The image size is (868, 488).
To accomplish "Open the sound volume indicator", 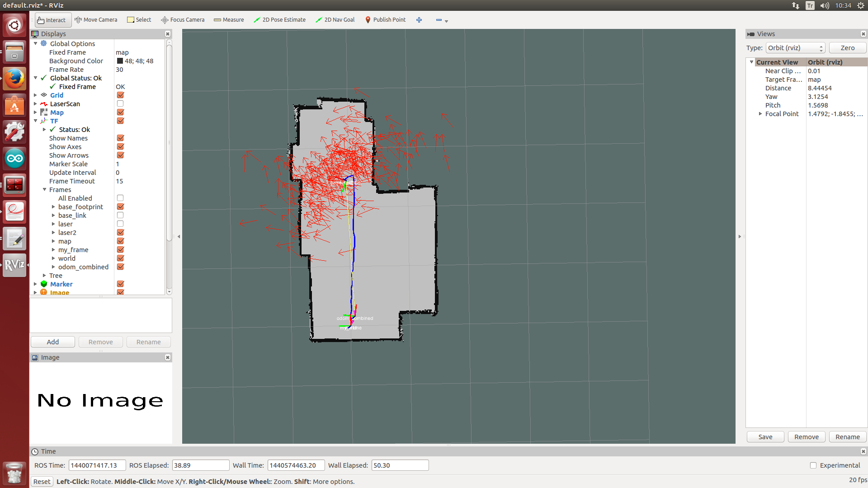I will click(x=825, y=5).
